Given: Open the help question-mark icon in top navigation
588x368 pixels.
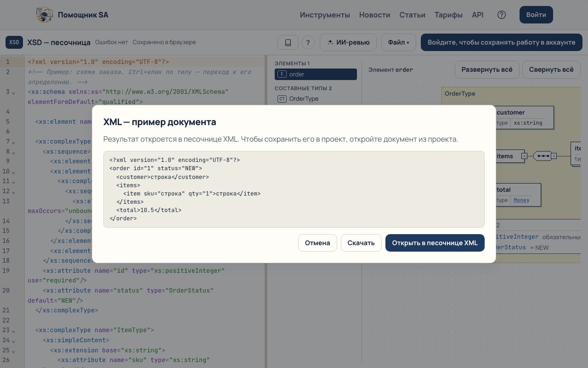Looking at the screenshot, I should (502, 15).
